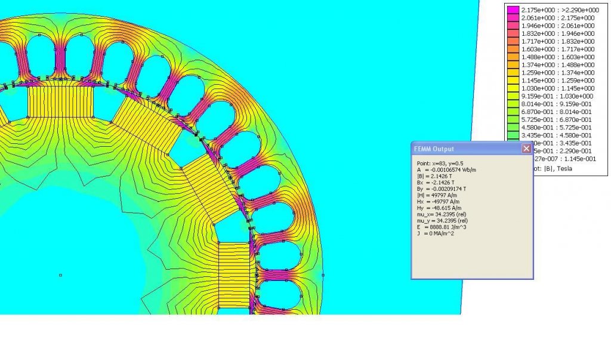Screen dimensions: 611x364
Task: Click the swatch beside 6.870e-001 : 8.014e-001
Action: pos(513,112)
